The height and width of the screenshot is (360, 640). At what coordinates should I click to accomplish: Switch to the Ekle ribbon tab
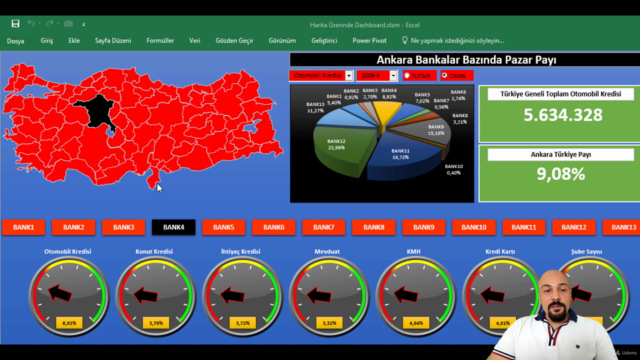click(74, 40)
